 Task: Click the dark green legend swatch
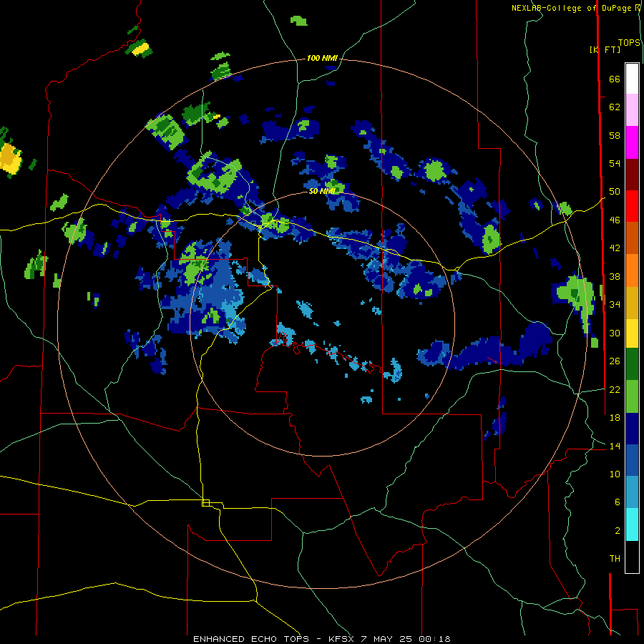click(632, 364)
